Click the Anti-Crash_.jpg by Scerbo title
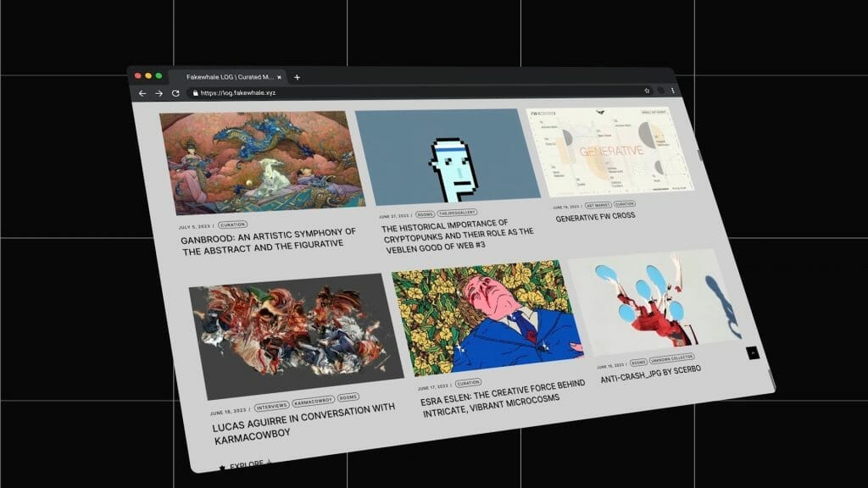Image resolution: width=868 pixels, height=488 pixels. coord(650,374)
